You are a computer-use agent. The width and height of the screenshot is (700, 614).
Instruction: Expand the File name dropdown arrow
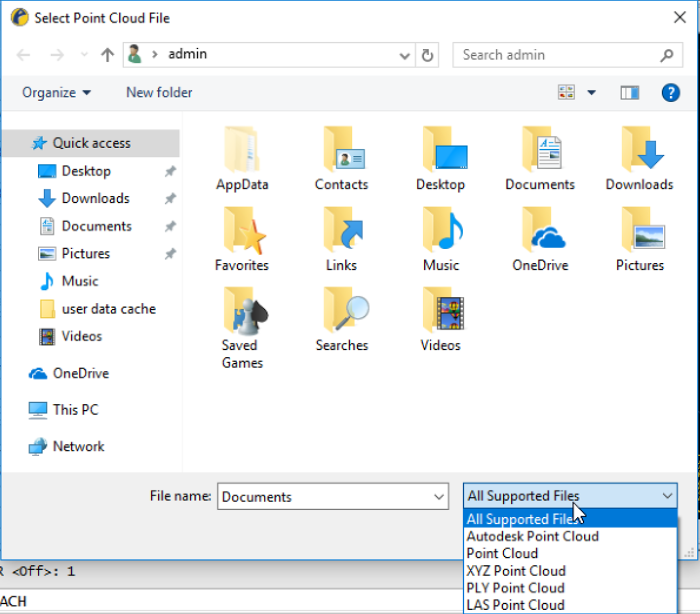(x=439, y=497)
